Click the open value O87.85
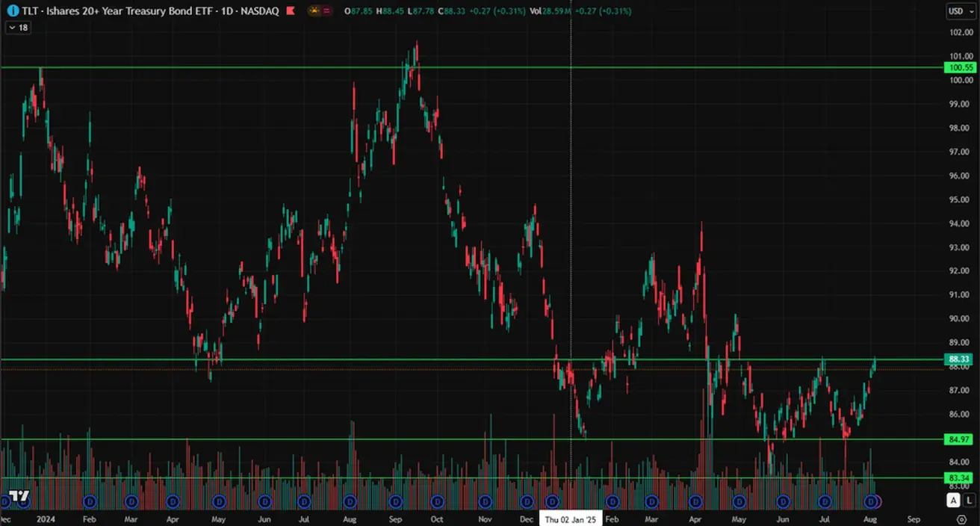 tap(359, 11)
